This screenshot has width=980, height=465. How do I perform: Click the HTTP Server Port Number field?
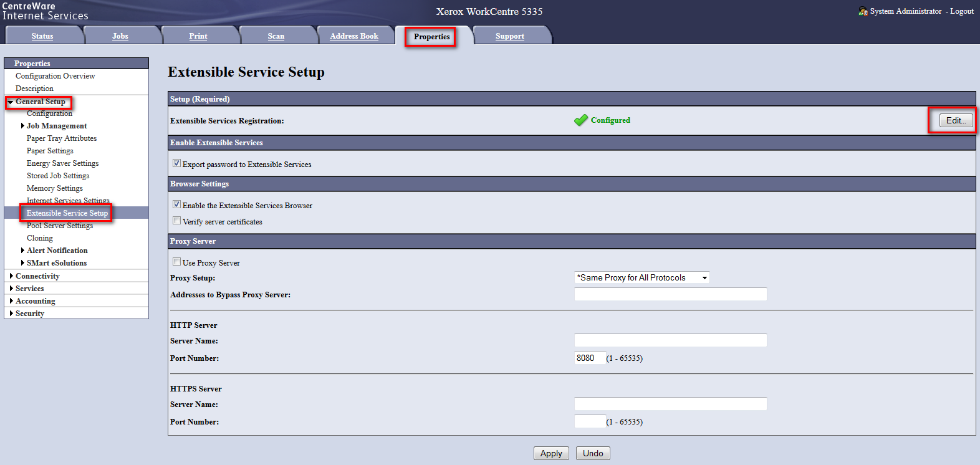pyautogui.click(x=589, y=358)
